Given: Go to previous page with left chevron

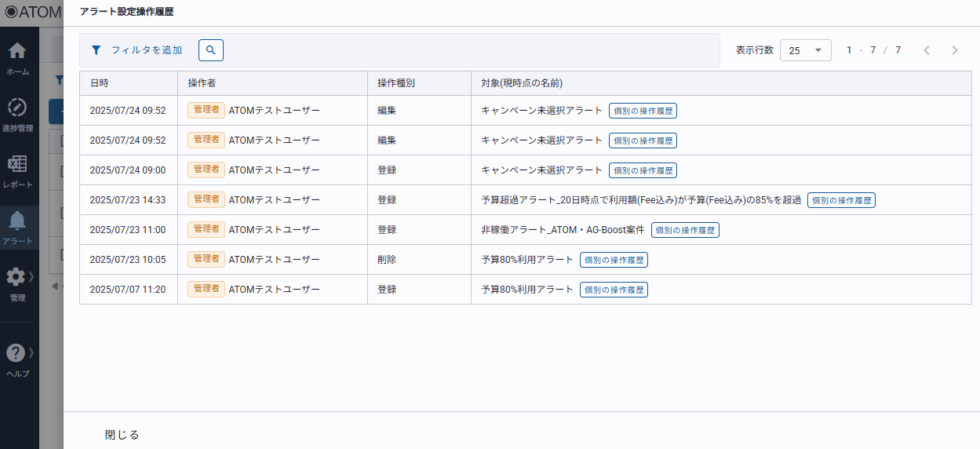Looking at the screenshot, I should tap(926, 50).
